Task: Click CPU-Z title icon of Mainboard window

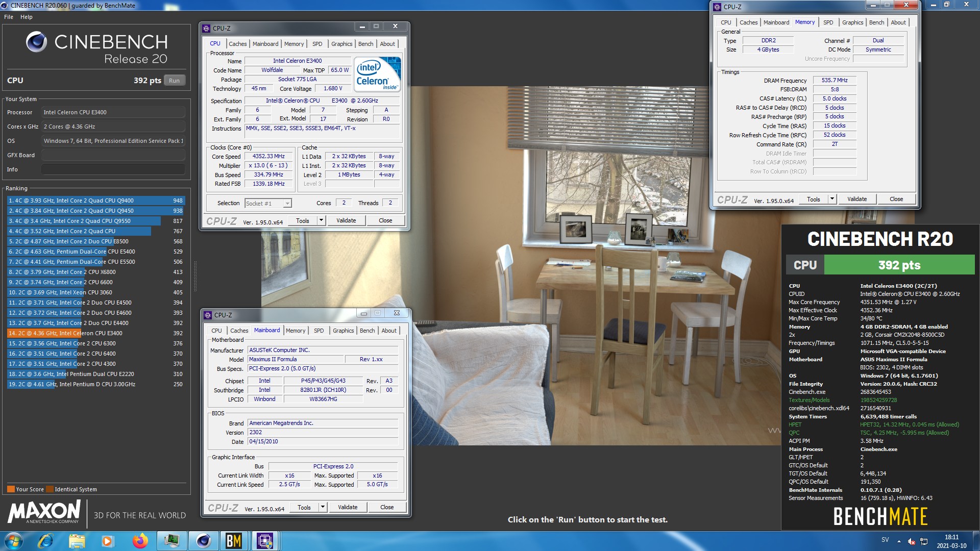Action: coord(208,315)
